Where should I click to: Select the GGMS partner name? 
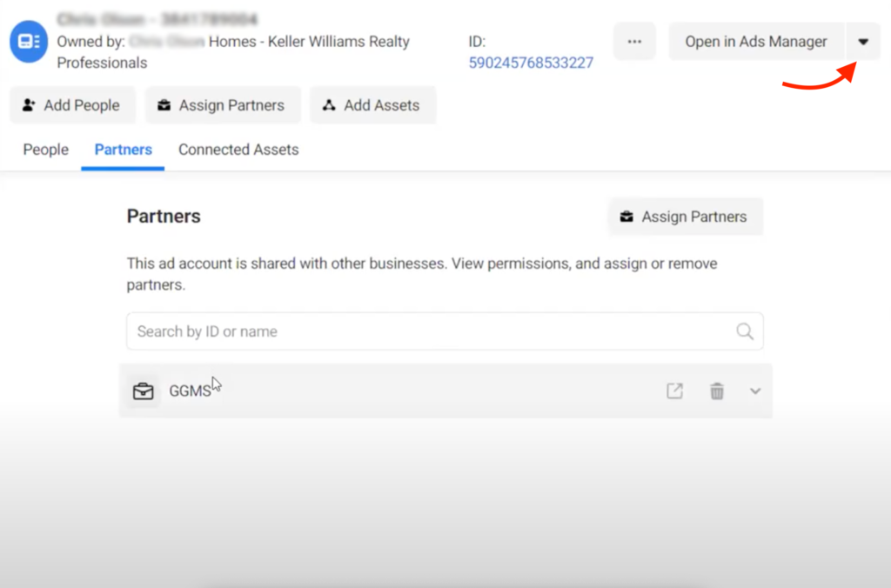coord(190,391)
